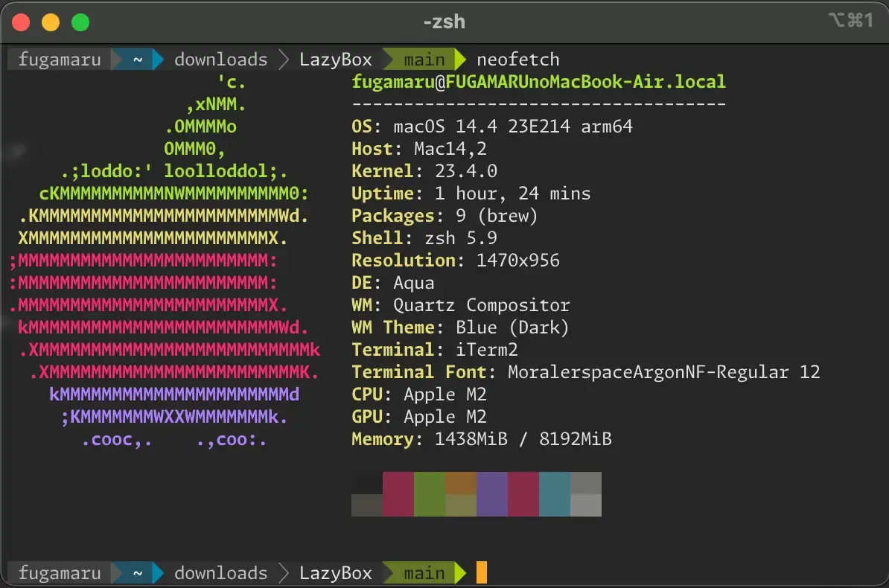889x588 pixels.
Task: Click the Kernel: 23.4.0 line
Action: point(424,171)
